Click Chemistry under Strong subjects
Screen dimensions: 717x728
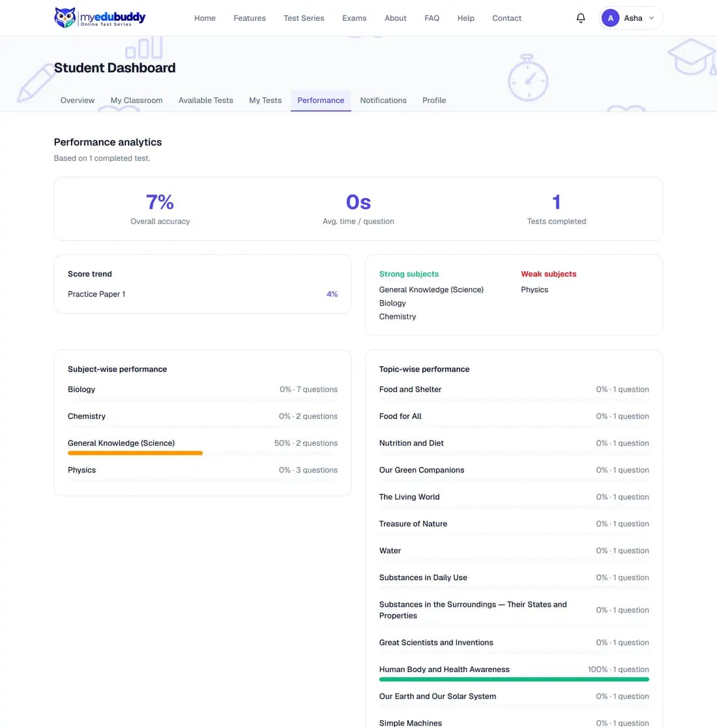coord(398,317)
